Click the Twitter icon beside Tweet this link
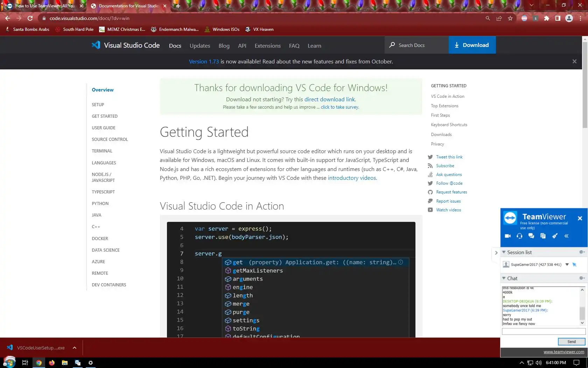The image size is (588, 368). (430, 157)
